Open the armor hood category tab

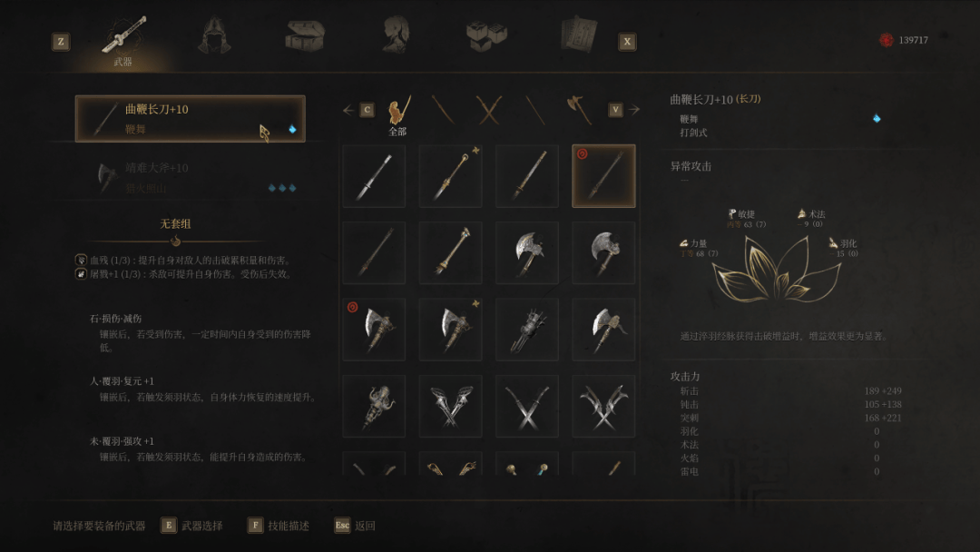pos(214,35)
